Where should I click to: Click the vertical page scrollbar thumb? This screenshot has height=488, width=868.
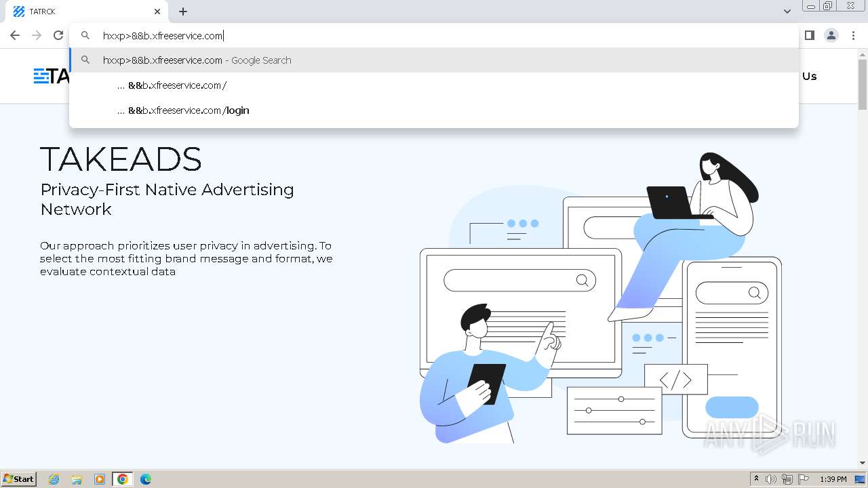pos(863,84)
